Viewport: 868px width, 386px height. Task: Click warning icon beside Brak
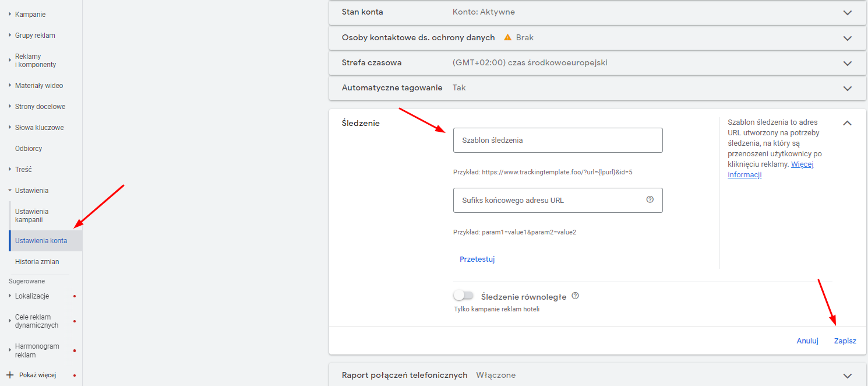[507, 37]
